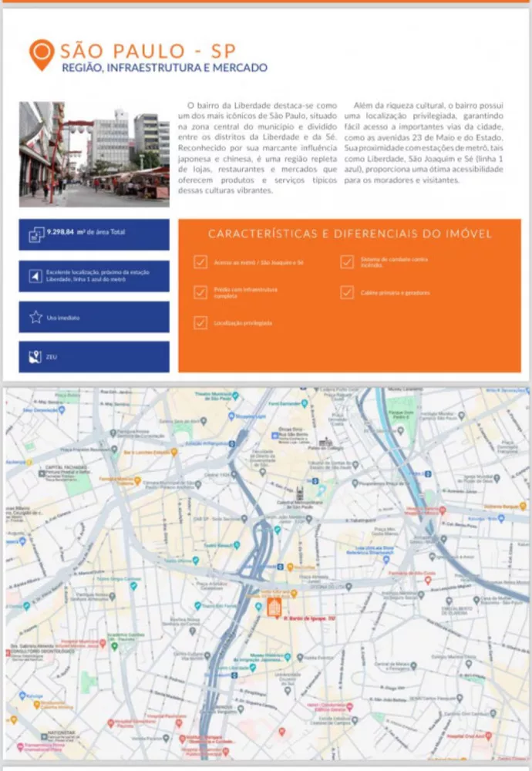
Task: Toggle the Cabine primária e geradores checkbox
Action: 347,292
